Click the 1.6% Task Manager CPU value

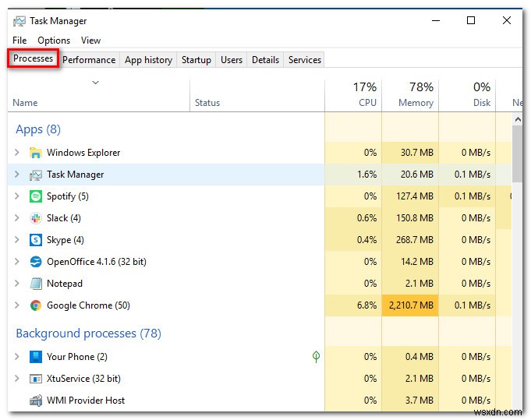[x=366, y=175]
